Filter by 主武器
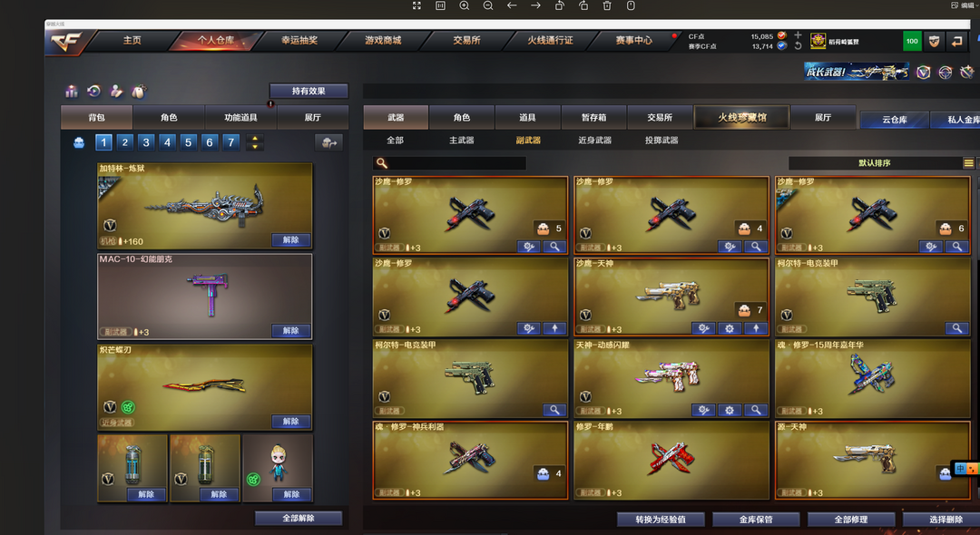This screenshot has height=535, width=980. (x=461, y=141)
